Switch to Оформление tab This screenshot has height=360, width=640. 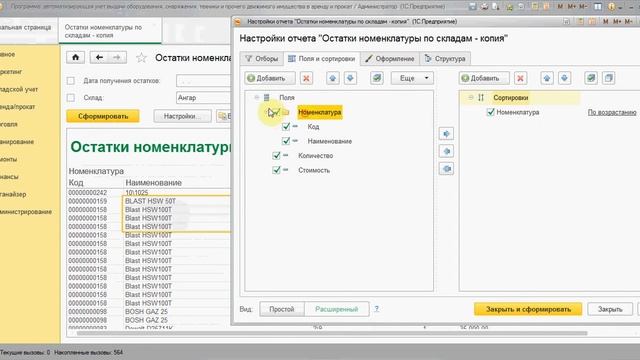[390, 59]
